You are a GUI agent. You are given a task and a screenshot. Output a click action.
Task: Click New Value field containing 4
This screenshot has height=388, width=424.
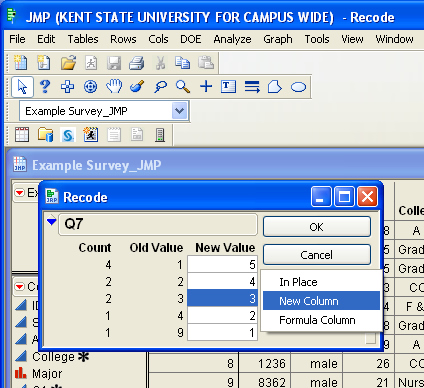(222, 281)
